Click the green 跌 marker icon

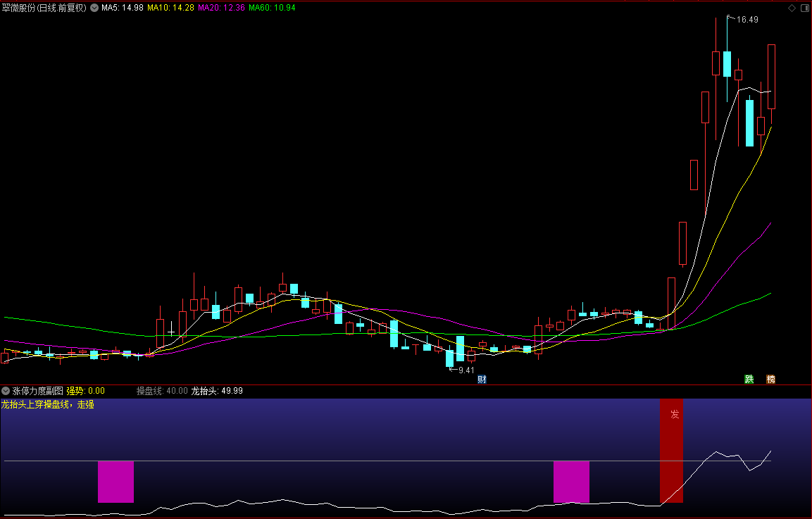[x=749, y=379]
